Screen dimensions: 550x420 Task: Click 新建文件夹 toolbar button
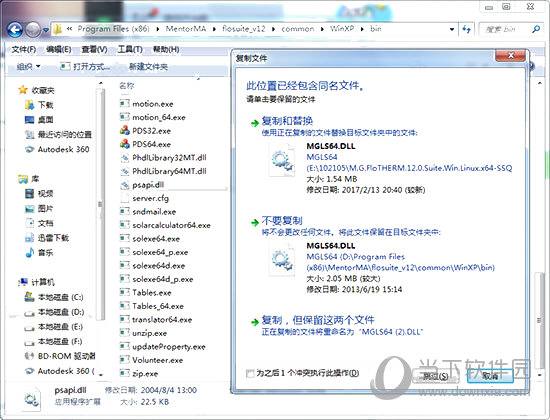click(148, 66)
